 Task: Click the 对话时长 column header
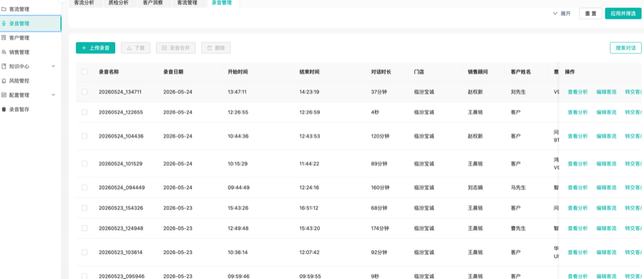click(381, 72)
